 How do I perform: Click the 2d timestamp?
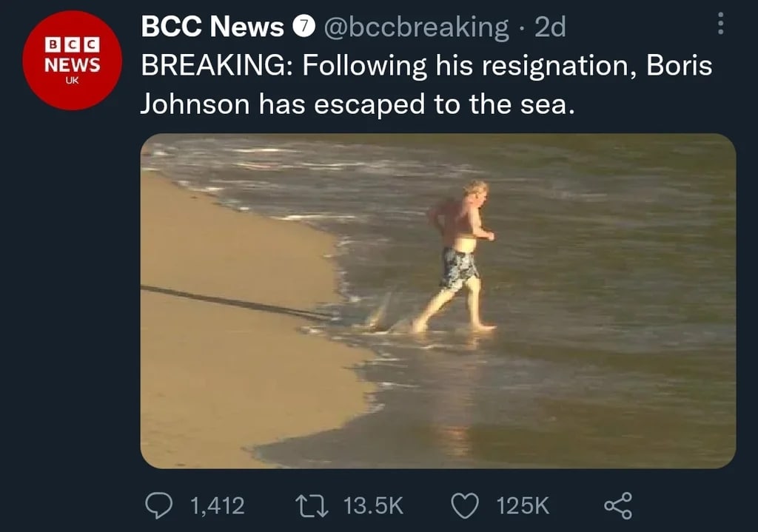(x=550, y=27)
